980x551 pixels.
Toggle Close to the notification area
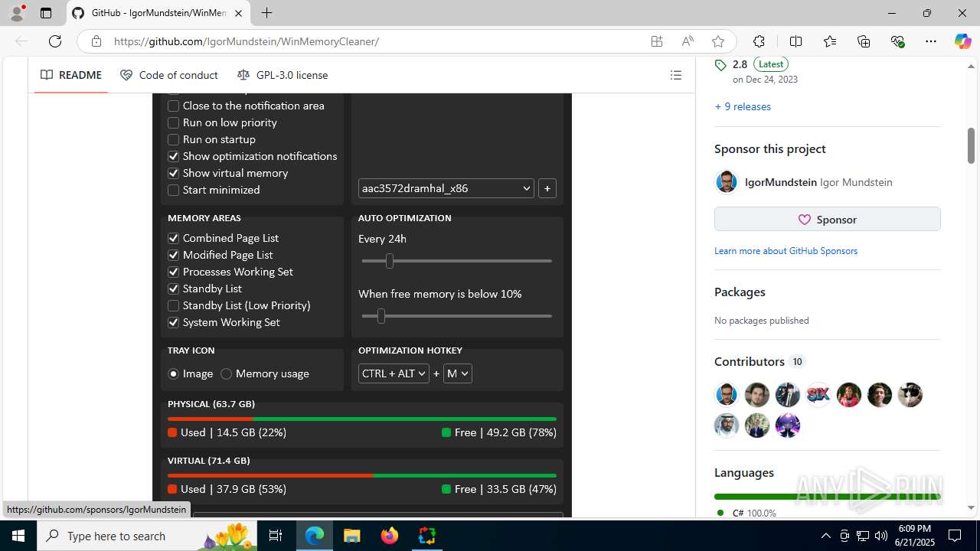[x=174, y=106]
